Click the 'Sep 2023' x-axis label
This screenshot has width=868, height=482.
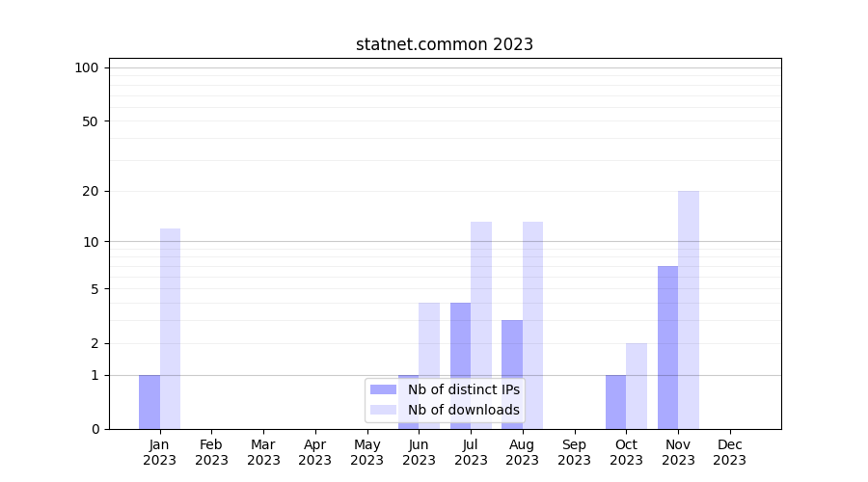(574, 452)
